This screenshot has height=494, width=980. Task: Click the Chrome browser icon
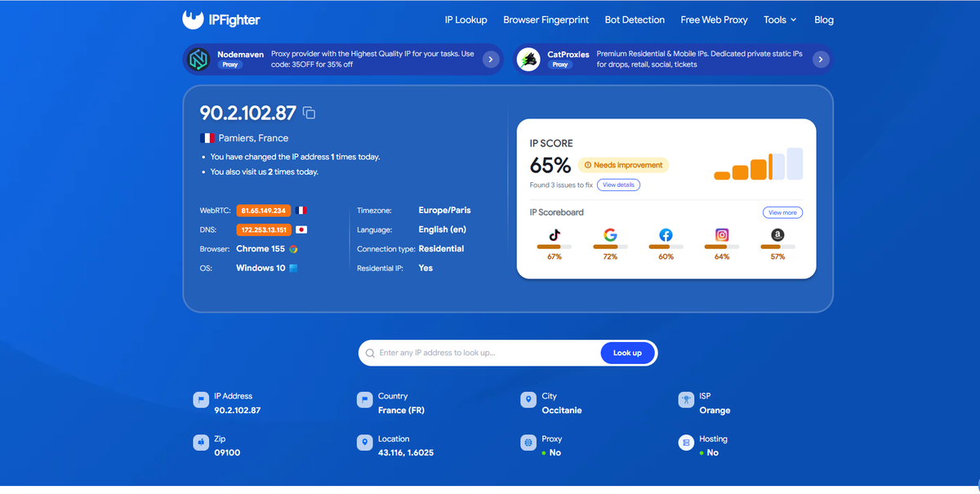click(x=293, y=249)
